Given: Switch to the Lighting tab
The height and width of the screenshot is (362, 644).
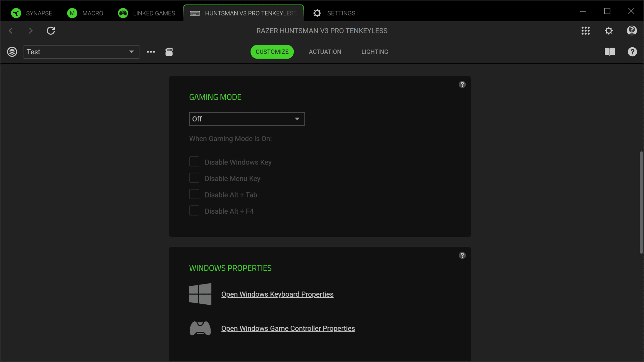Looking at the screenshot, I should [x=375, y=52].
